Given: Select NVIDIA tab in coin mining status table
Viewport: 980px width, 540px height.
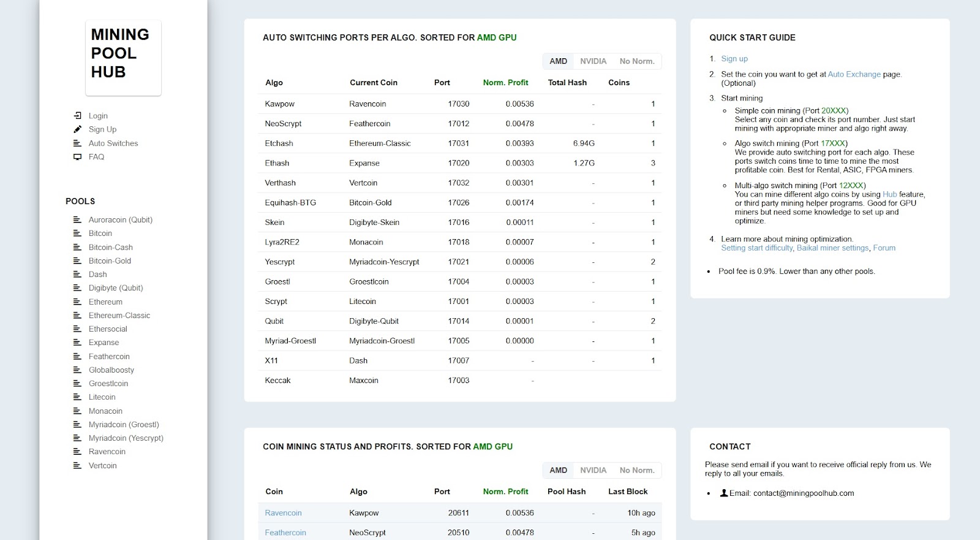Looking at the screenshot, I should [593, 470].
